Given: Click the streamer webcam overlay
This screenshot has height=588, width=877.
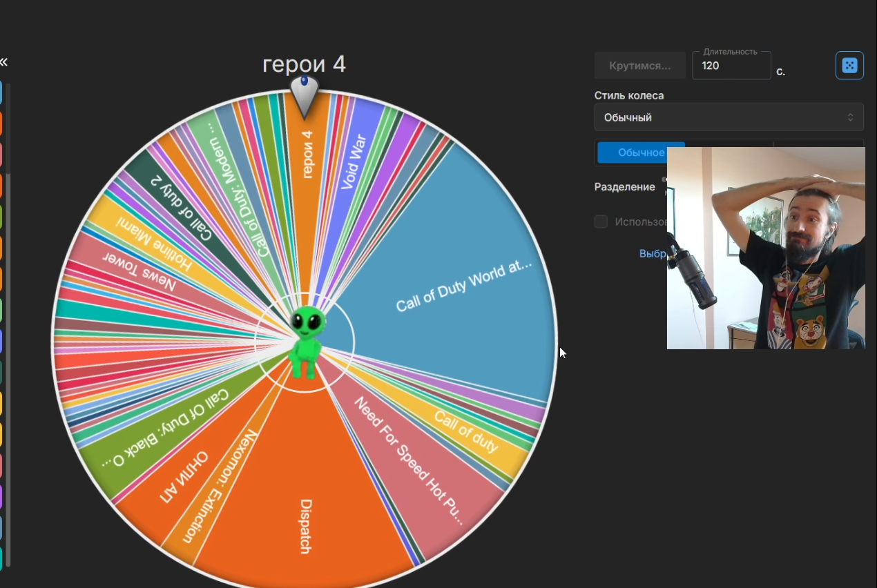Looking at the screenshot, I should click(x=766, y=248).
